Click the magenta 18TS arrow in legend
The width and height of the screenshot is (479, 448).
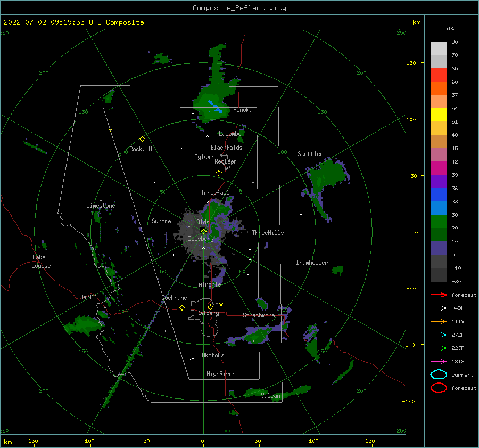[439, 362]
